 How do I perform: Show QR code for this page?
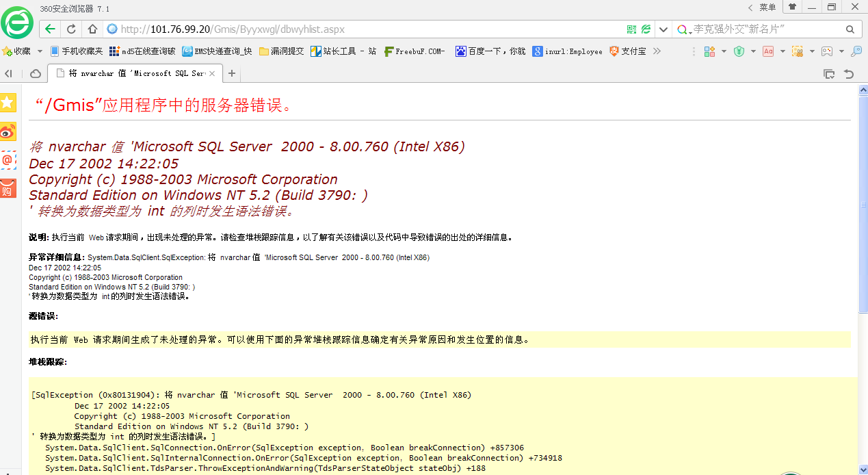631,29
